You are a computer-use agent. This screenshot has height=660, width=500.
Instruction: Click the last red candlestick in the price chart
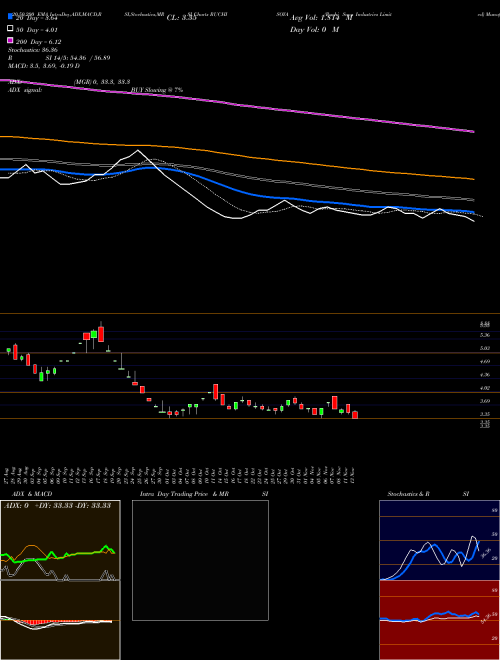click(355, 415)
